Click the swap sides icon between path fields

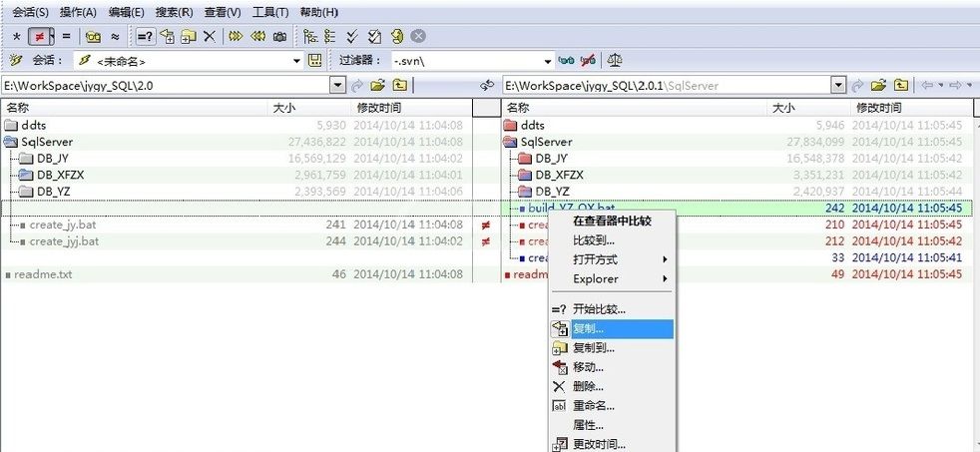(487, 86)
